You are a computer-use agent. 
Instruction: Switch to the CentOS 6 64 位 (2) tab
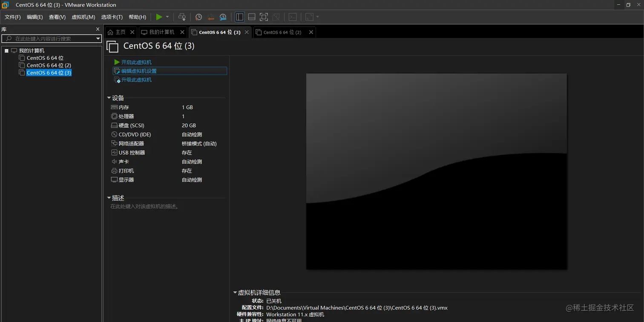[282, 32]
